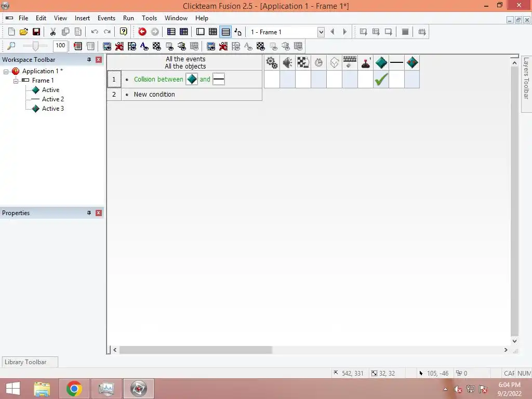
Task: Open the Events menu
Action: click(x=107, y=18)
